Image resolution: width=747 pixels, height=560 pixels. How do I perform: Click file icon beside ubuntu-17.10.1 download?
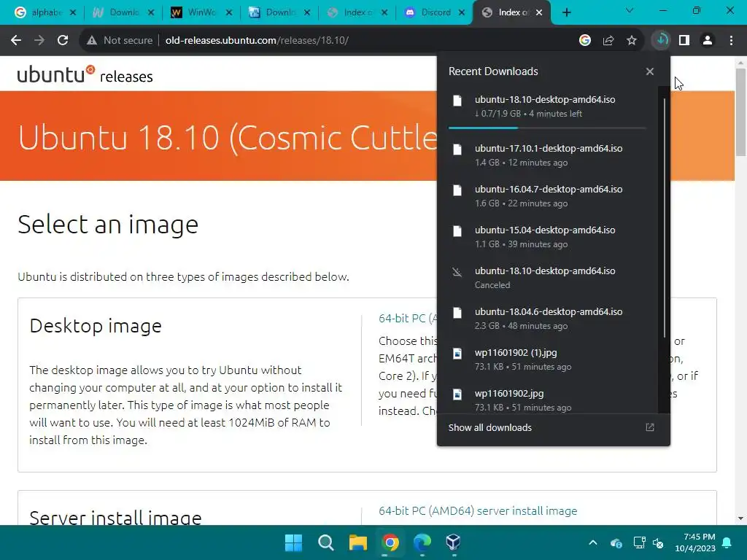click(457, 149)
